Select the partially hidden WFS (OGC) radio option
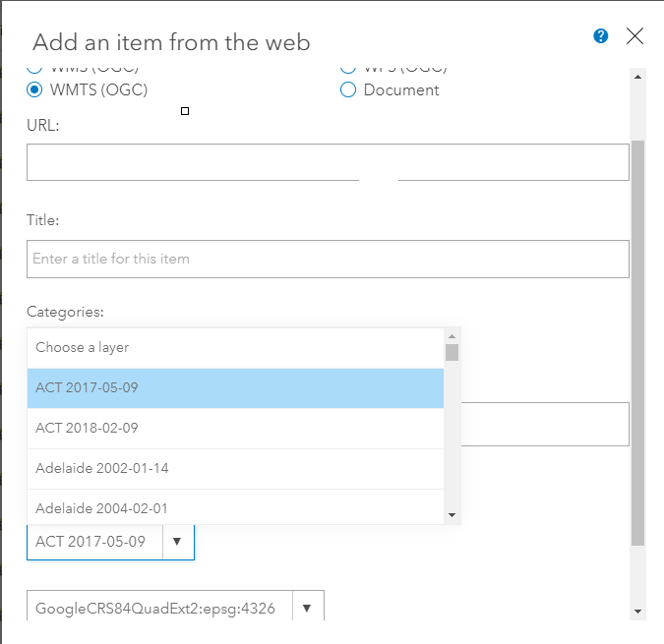The width and height of the screenshot is (664, 644). pos(348,70)
